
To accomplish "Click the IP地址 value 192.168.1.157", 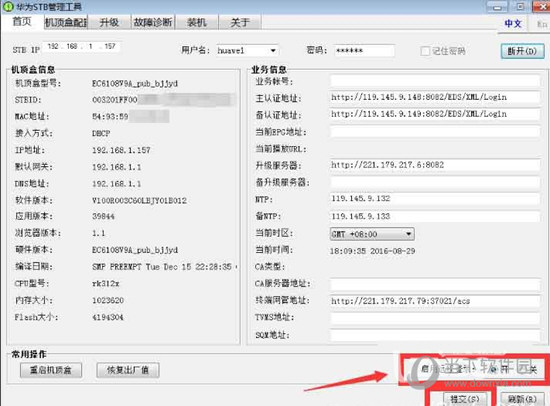I will 121,150.
